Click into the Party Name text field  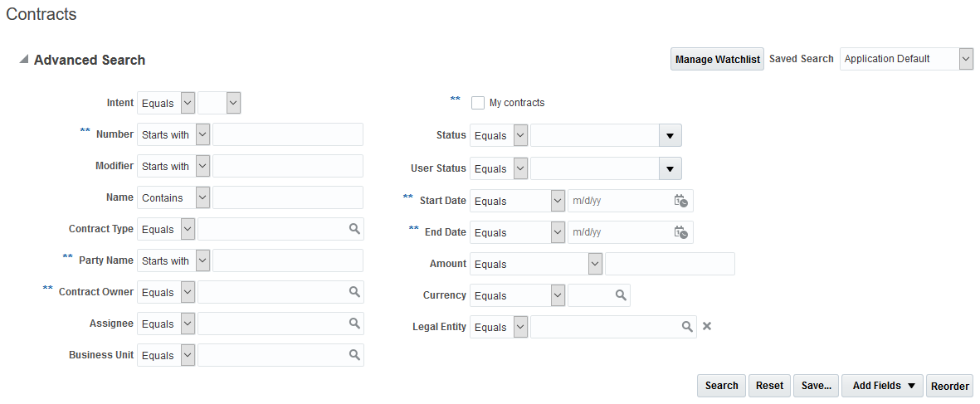(288, 260)
